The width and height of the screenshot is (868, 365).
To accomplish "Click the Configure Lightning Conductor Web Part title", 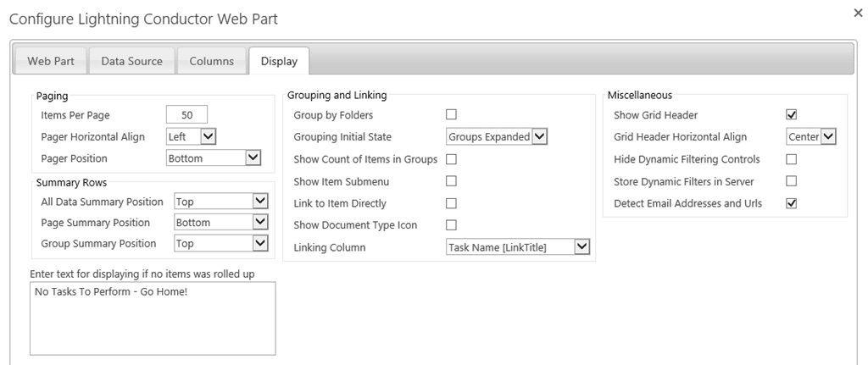I will click(x=143, y=19).
